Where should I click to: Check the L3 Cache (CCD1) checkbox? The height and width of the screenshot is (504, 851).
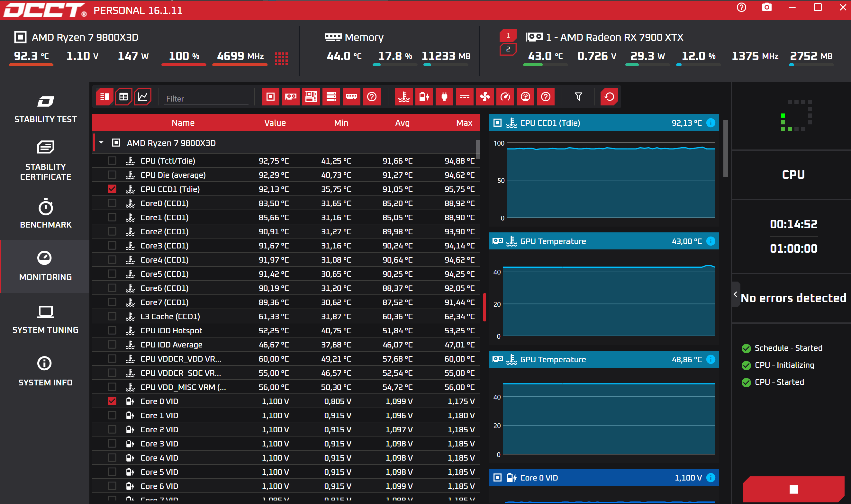point(112,316)
